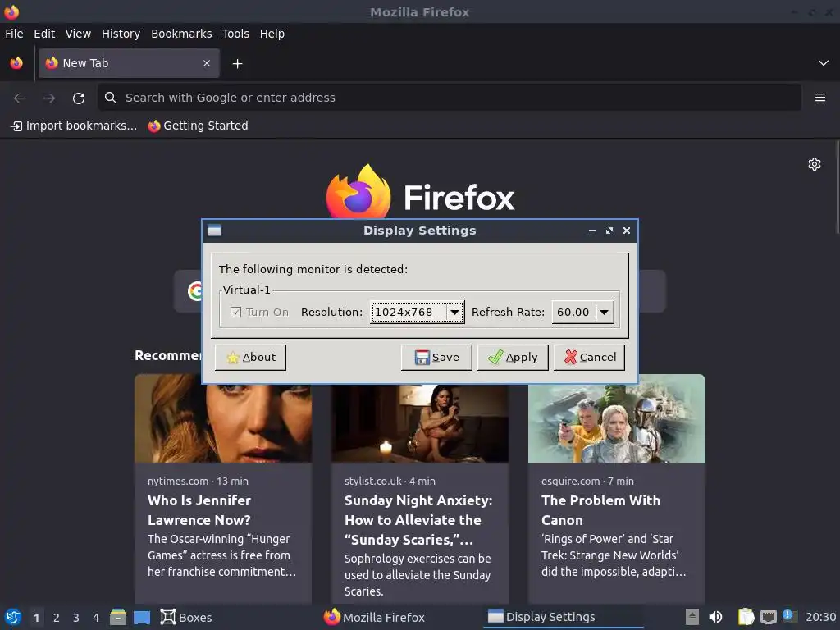Screen dimensions: 840x630
Task: Toggle the Turn On monitor checkbox
Action: [x=235, y=313]
